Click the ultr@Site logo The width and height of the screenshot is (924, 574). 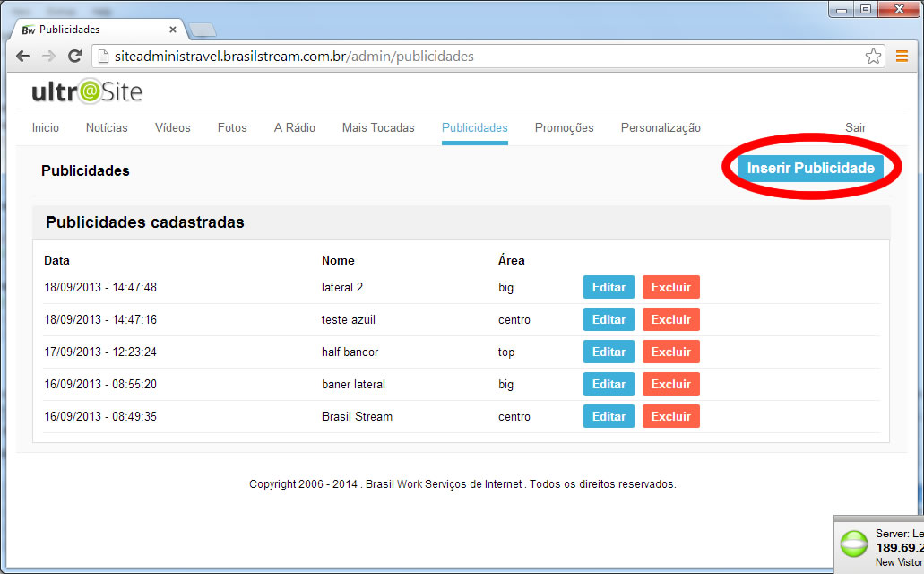point(87,91)
